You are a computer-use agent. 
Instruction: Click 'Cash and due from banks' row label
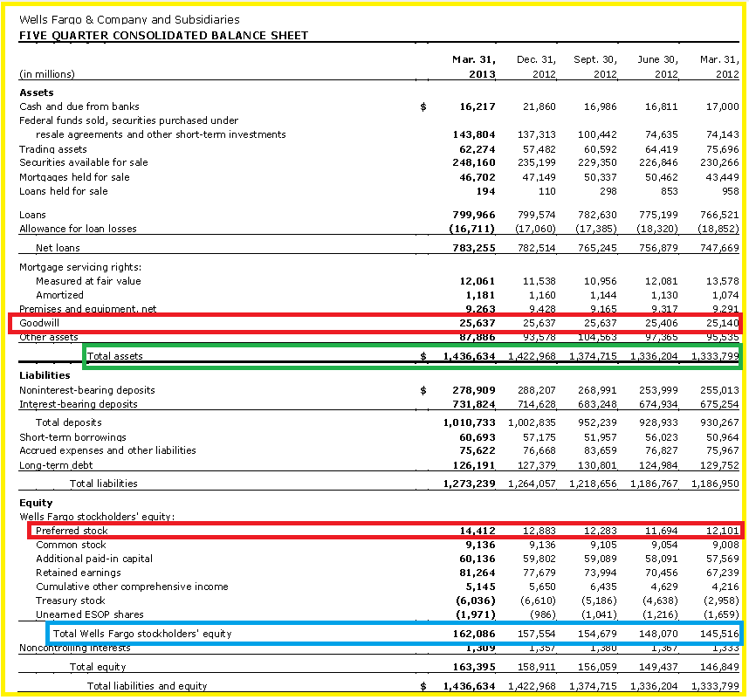tap(79, 106)
